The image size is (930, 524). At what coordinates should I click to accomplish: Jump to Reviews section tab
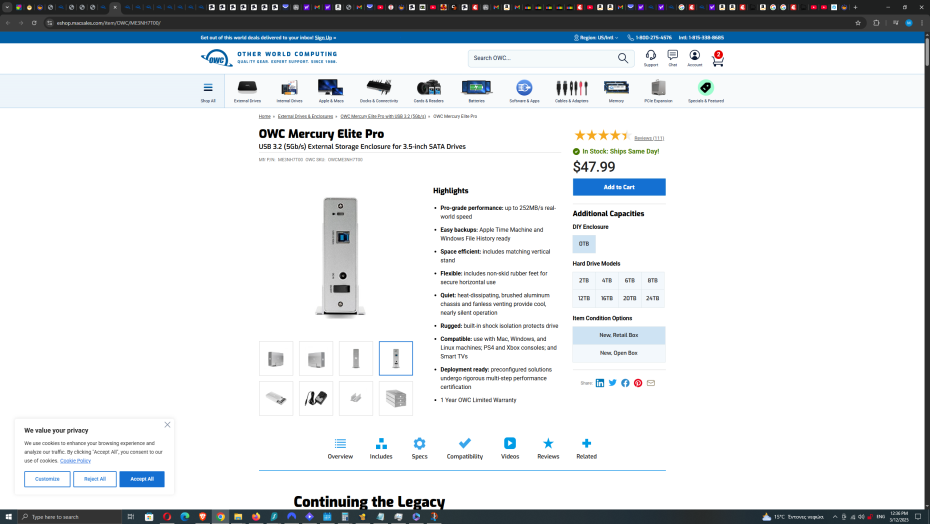click(x=548, y=449)
